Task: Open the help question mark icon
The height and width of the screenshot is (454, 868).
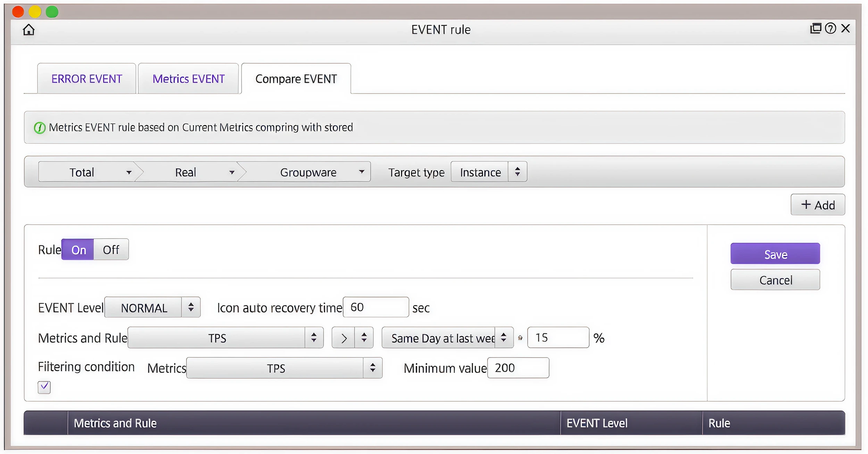Action: pyautogui.click(x=831, y=28)
